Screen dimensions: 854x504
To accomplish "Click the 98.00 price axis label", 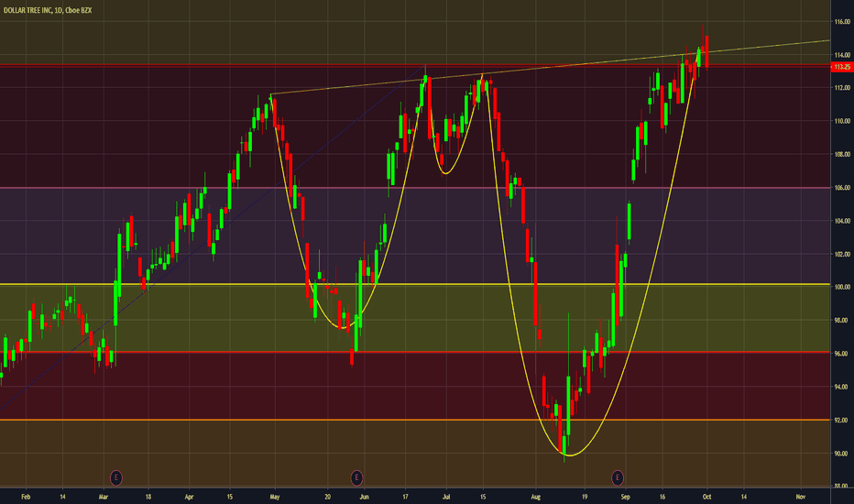I will point(842,321).
